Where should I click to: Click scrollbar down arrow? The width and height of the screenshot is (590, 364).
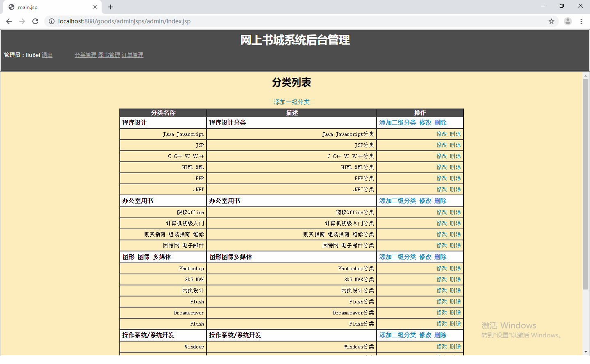click(x=586, y=352)
